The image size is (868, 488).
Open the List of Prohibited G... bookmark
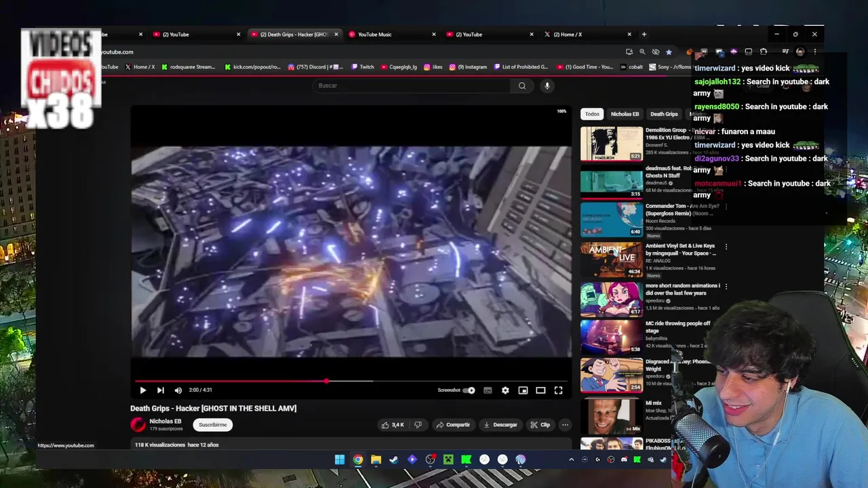(521, 67)
